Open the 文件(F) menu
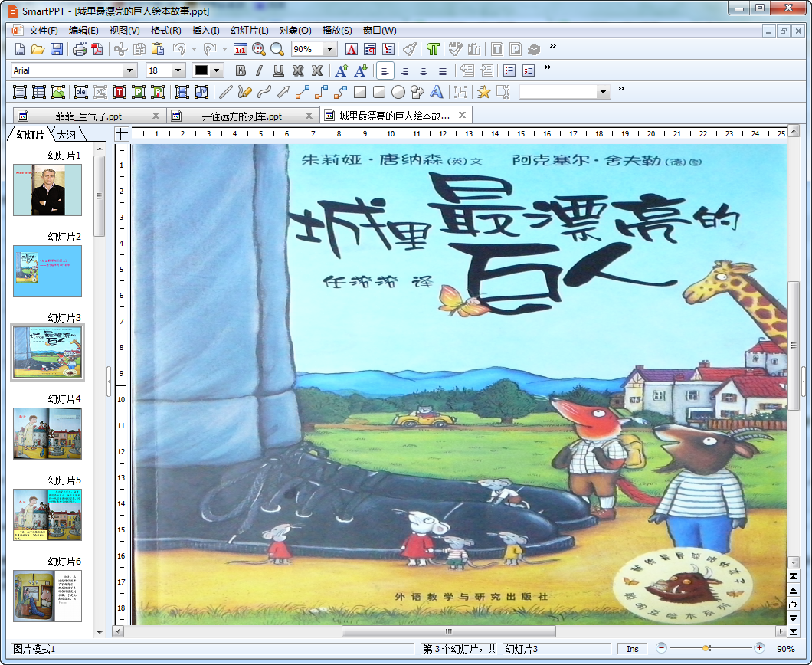This screenshot has height=665, width=812. [x=43, y=31]
